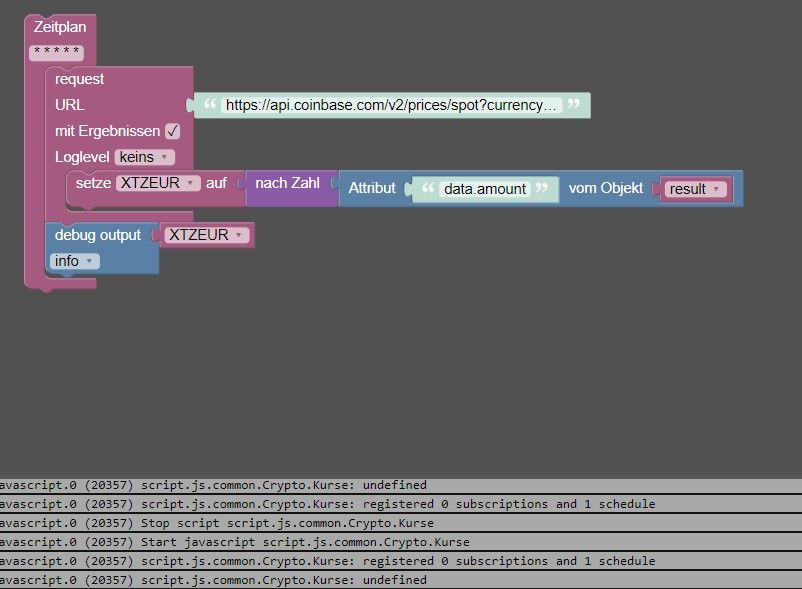Screen dimensions: 802x589
Task: Toggle the 'mit Ergebnissen' checkbox
Action: click(x=173, y=131)
